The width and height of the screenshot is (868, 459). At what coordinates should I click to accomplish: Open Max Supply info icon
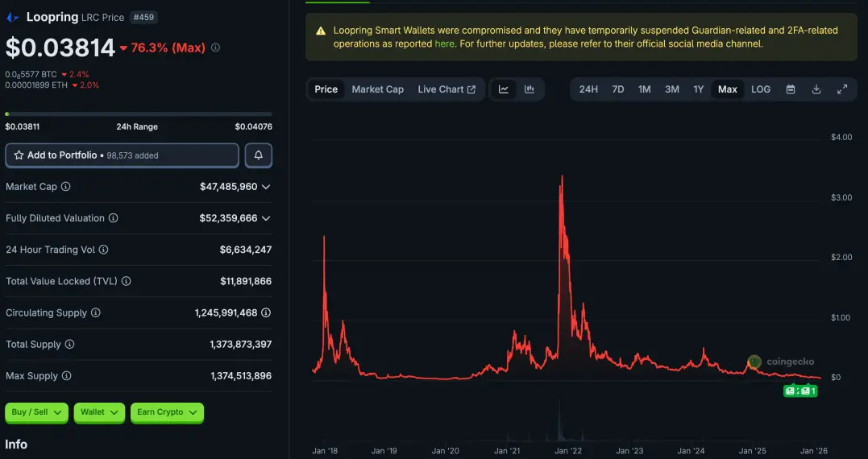point(66,375)
